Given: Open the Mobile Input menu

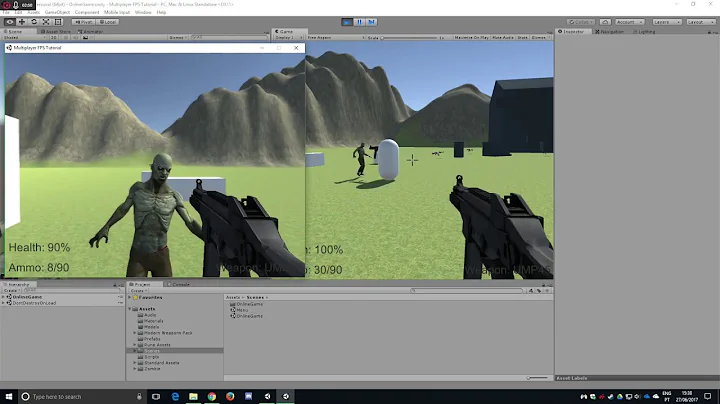Looking at the screenshot, I should click(117, 12).
